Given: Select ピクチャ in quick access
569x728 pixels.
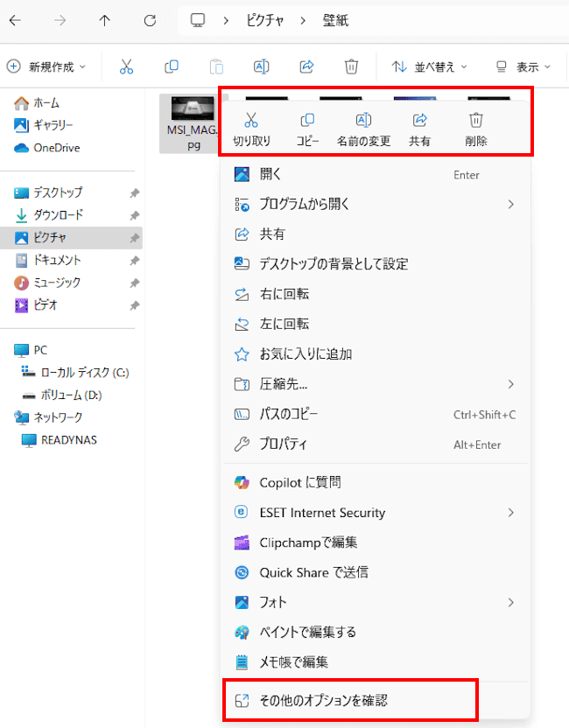Looking at the screenshot, I should coord(71,238).
